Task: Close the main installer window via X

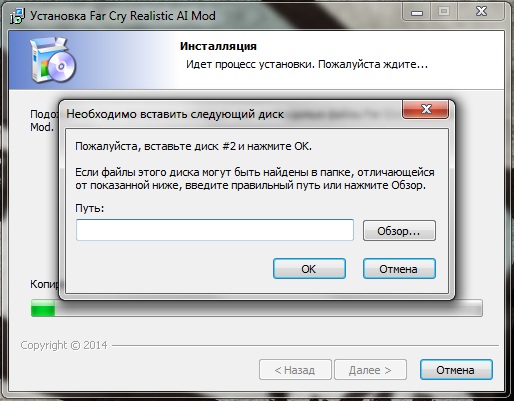Action: 481,12
